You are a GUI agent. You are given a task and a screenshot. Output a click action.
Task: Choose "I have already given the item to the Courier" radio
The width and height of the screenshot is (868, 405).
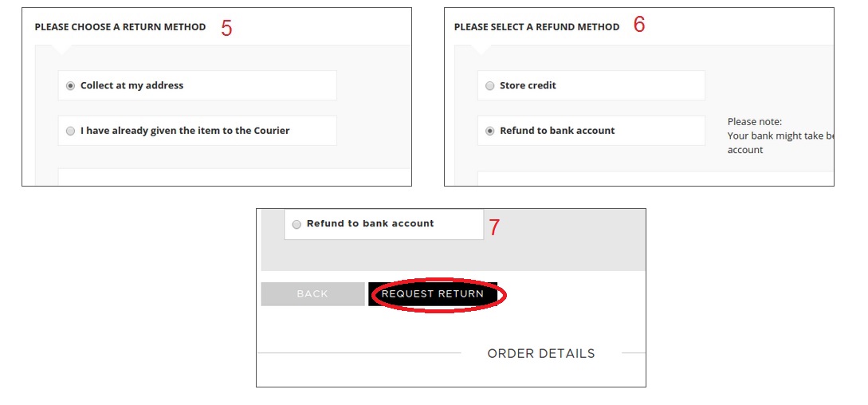(x=71, y=131)
